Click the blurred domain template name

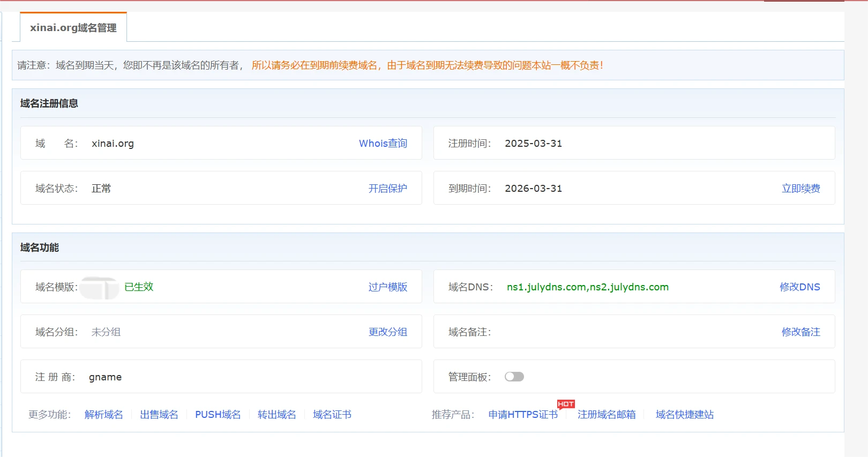[100, 288]
